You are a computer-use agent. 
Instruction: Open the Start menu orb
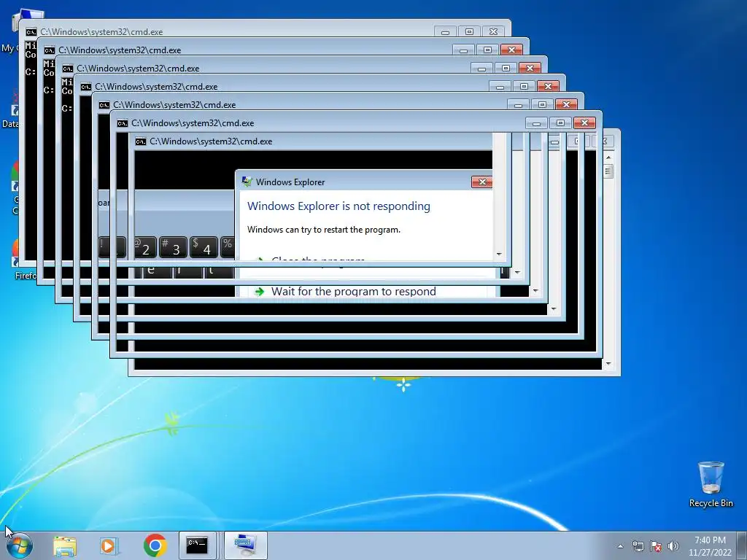pos(19,545)
